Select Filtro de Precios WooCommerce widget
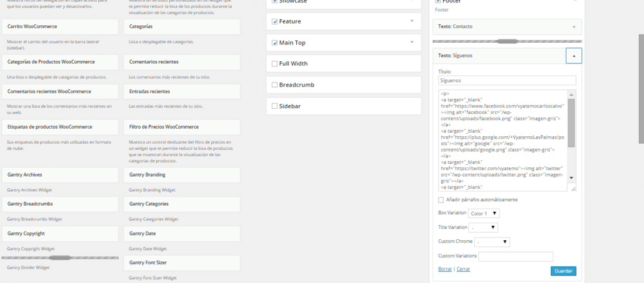 click(x=182, y=127)
